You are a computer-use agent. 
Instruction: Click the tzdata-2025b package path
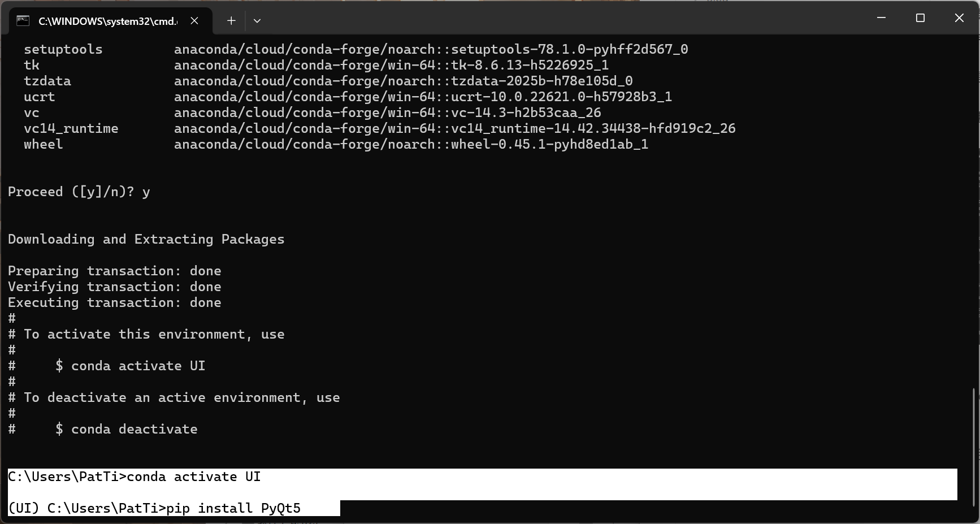[404, 81]
